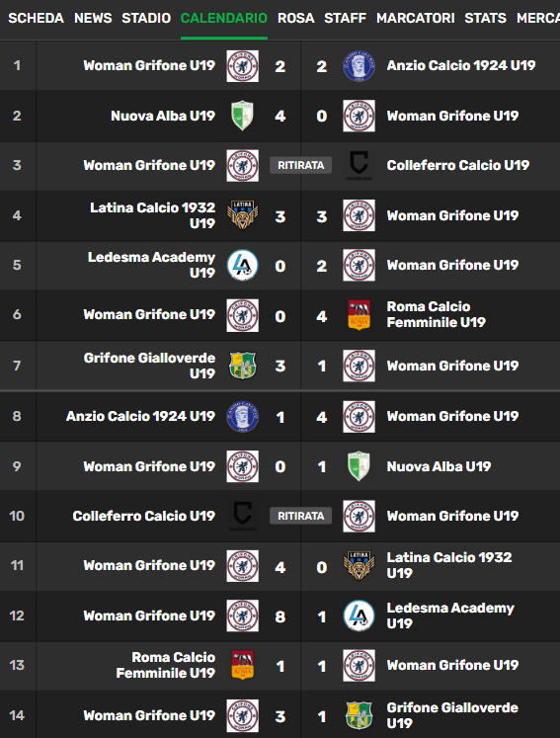Click Nuova Alba U19 shield in matchday 2
The height and width of the screenshot is (738, 560).
(x=242, y=116)
